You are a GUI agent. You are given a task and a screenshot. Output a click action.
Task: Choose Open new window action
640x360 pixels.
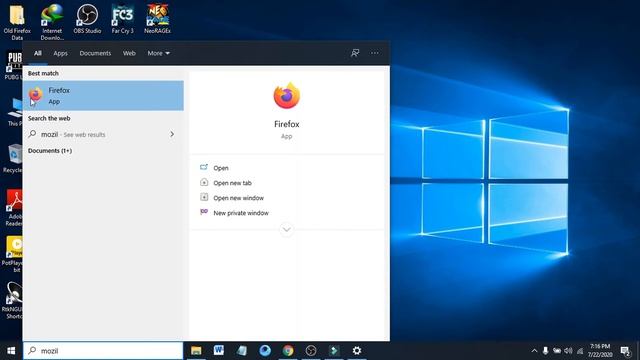point(238,198)
